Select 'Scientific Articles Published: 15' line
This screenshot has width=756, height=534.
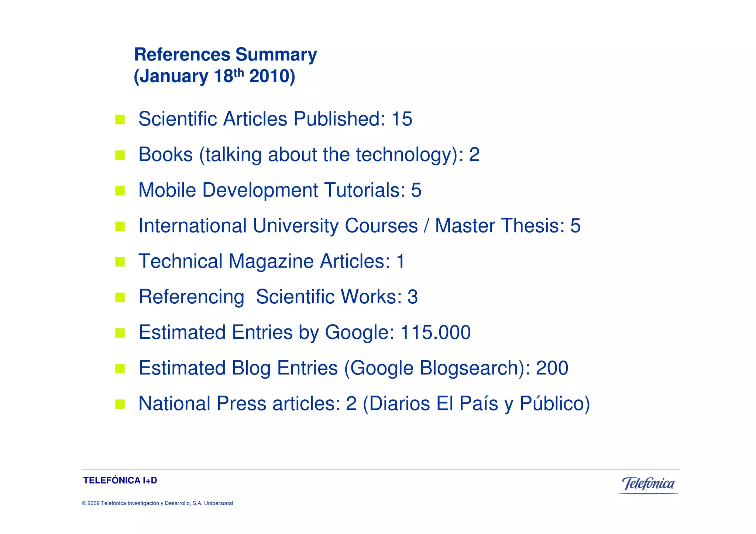point(275,119)
